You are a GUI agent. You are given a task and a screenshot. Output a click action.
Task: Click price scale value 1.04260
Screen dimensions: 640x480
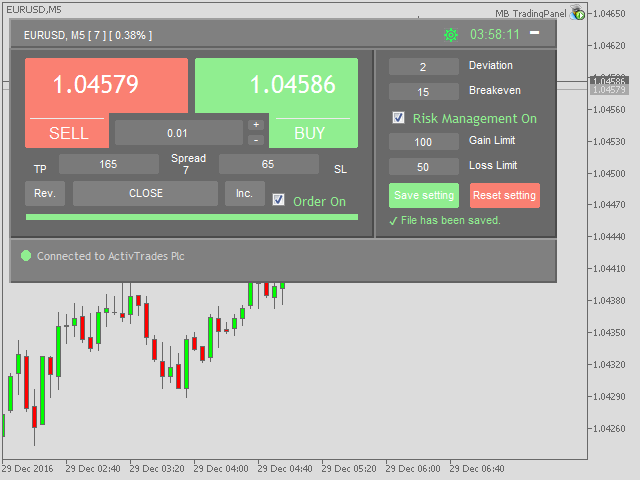(609, 429)
